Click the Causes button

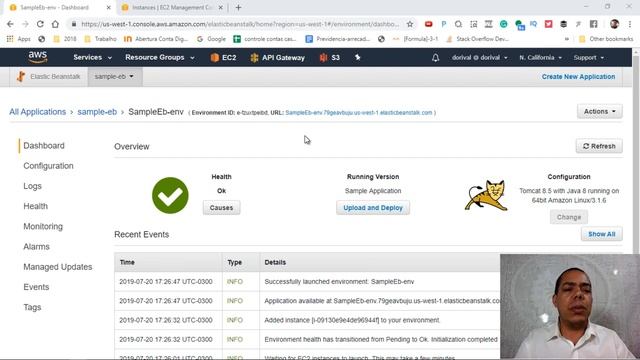(x=221, y=208)
